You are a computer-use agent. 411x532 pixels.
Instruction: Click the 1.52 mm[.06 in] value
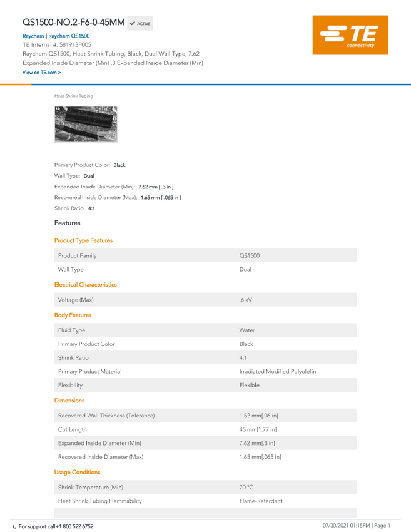[x=259, y=416]
